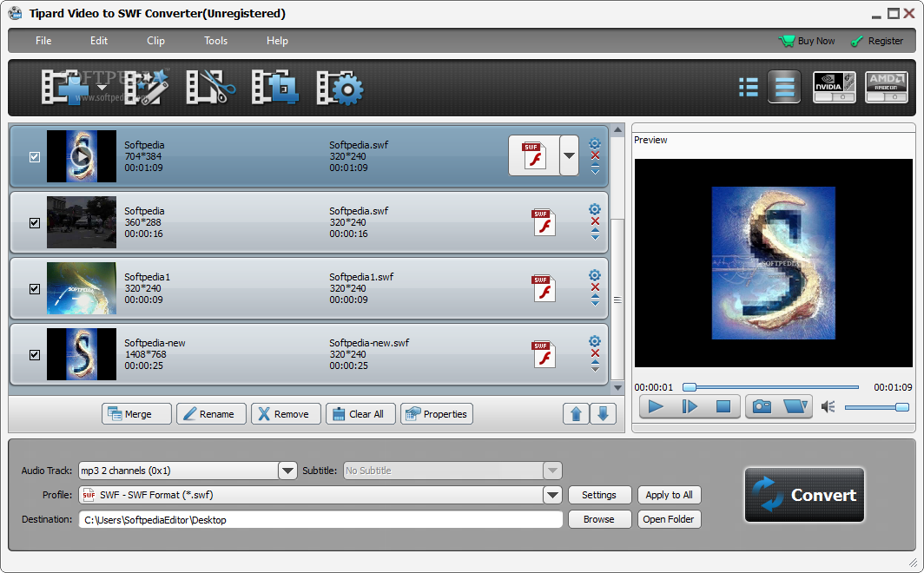Uncheck the Softpedia 360*288 checkbox
Viewport: 924px width, 573px height.
[x=35, y=222]
